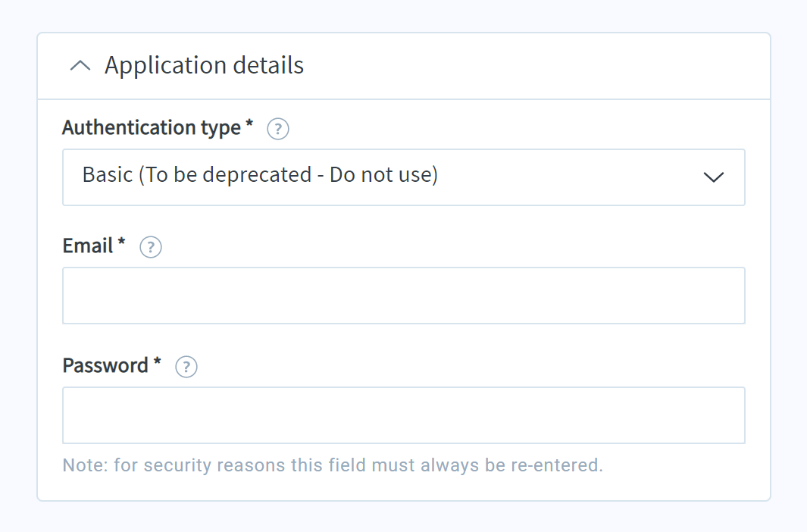Click the down arrow in Authentication type box
This screenshot has height=532, width=807.
[x=713, y=177]
